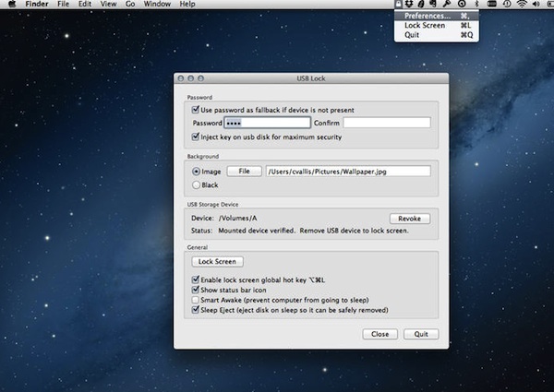Click into the Confirm password field
The image size is (554, 392).
click(x=388, y=123)
